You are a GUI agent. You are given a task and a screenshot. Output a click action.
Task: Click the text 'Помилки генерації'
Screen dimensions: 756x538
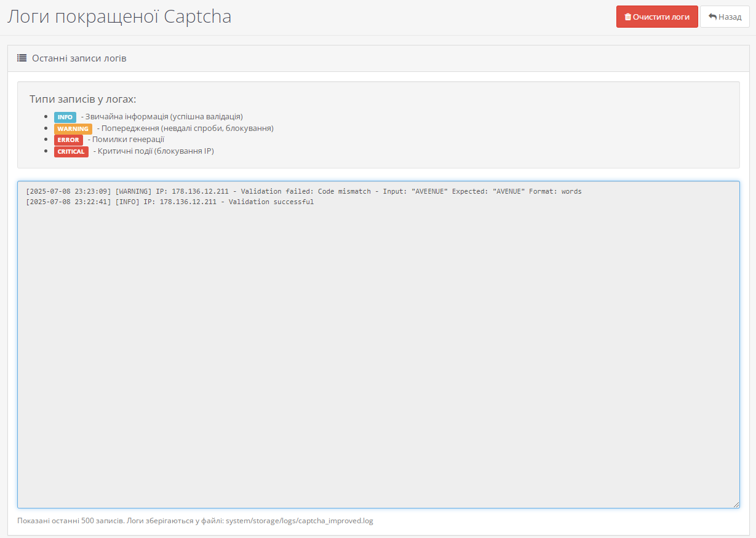pos(129,140)
